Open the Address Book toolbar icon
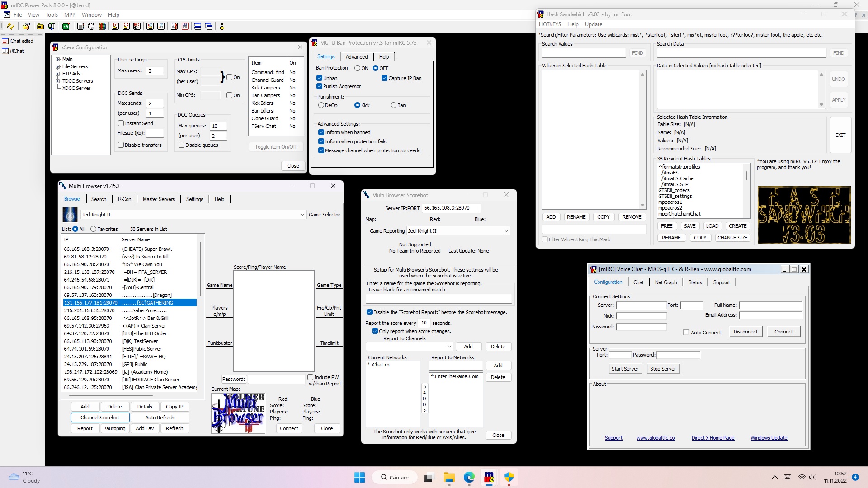868x488 pixels. coord(80,26)
